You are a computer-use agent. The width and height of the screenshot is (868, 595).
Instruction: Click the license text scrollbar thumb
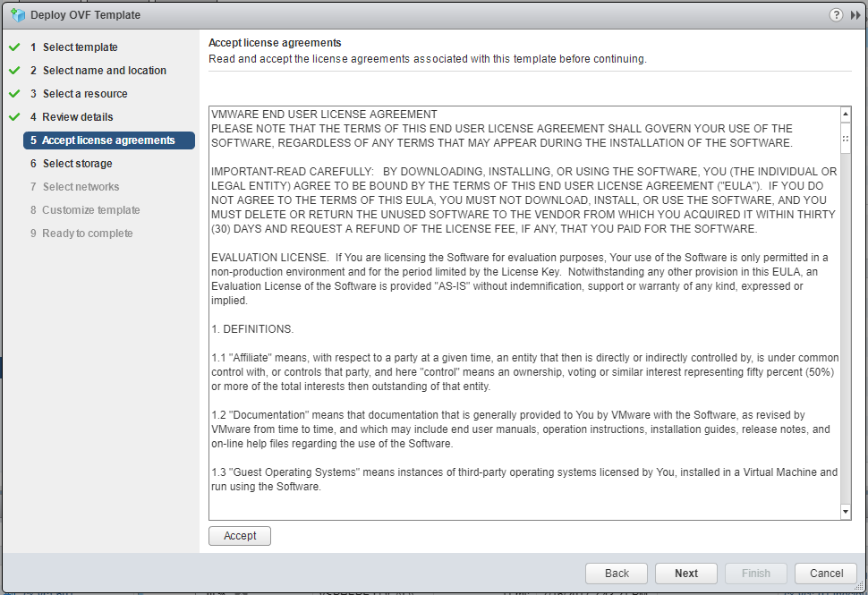(846, 140)
